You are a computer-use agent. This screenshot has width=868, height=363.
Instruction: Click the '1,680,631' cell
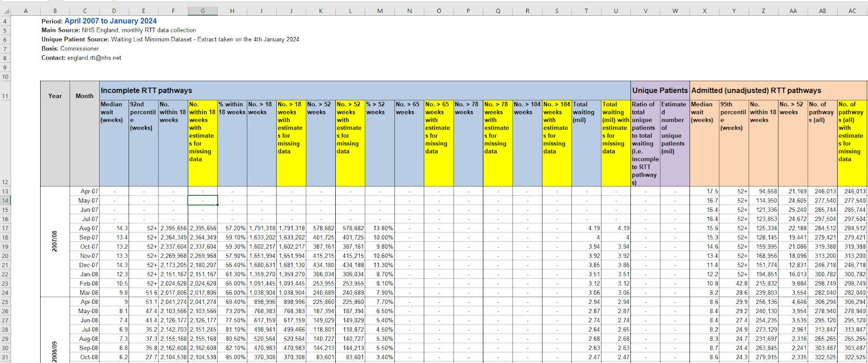[x=261, y=265]
